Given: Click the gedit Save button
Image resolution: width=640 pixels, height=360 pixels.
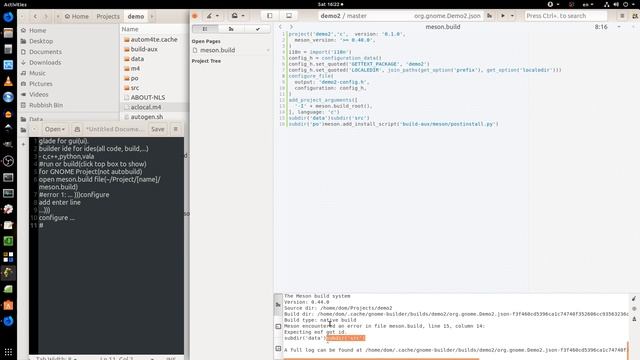Looking at the screenshot, I should (x=158, y=129).
